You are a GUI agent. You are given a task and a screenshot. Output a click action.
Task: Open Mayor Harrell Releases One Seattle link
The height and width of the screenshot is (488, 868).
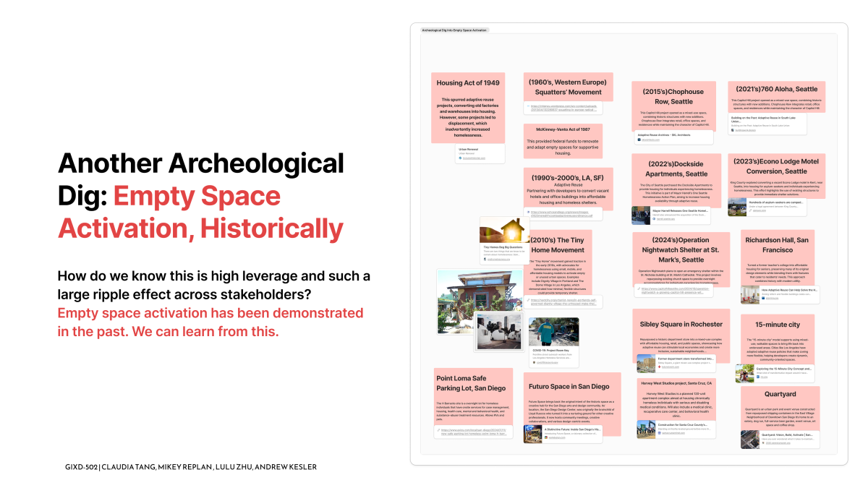tap(671, 215)
